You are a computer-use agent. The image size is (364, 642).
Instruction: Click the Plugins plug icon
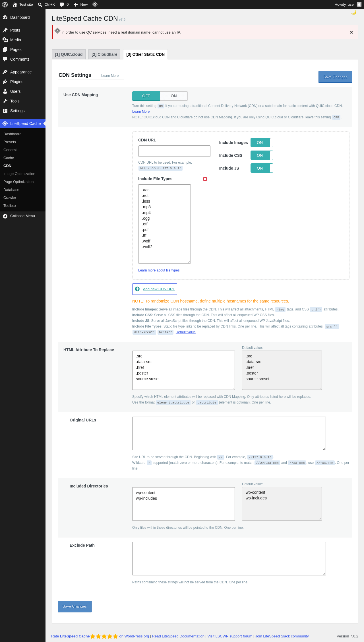(5, 82)
